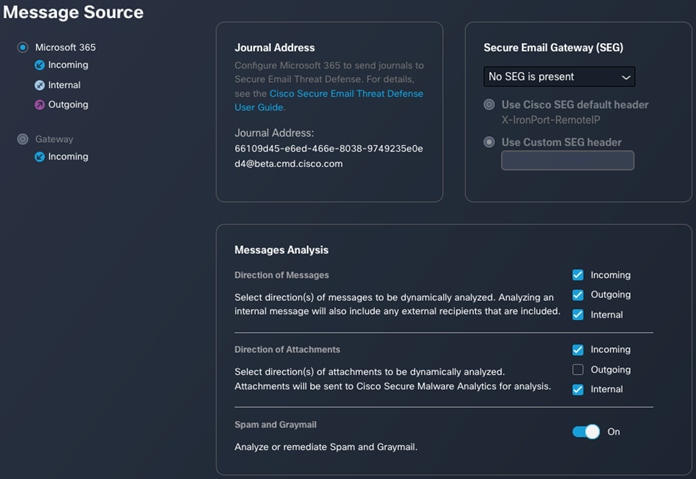Uncheck Internal under Direction of Attachments
The height and width of the screenshot is (479, 696).
click(x=577, y=389)
